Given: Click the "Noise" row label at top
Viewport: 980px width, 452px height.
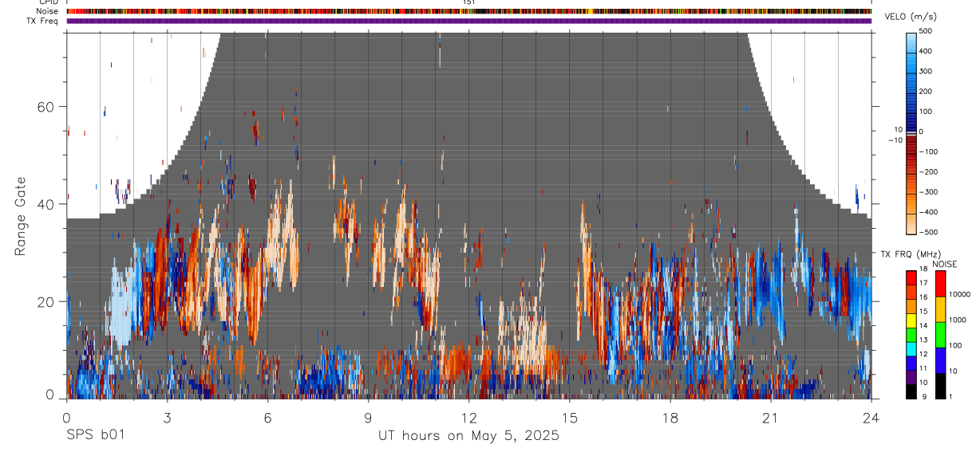Looking at the screenshot, I should point(48,11).
